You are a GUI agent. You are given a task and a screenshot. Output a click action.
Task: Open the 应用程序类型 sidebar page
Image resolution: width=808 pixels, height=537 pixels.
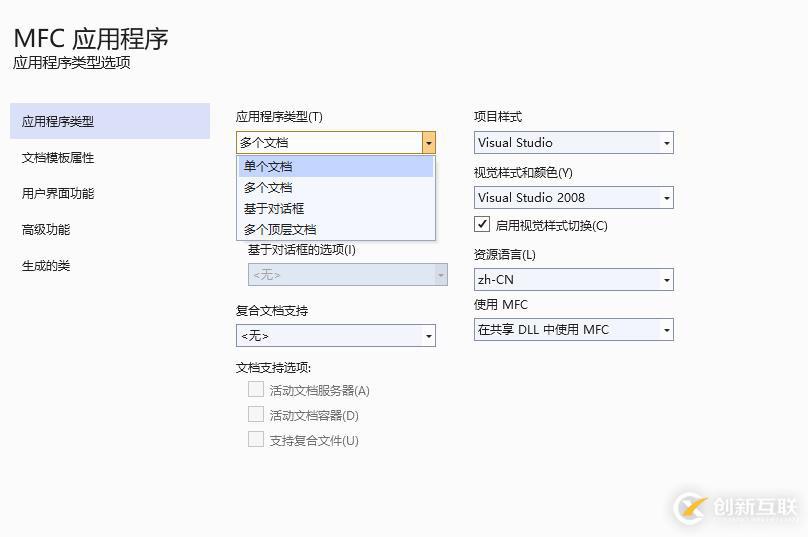[x=58, y=121]
